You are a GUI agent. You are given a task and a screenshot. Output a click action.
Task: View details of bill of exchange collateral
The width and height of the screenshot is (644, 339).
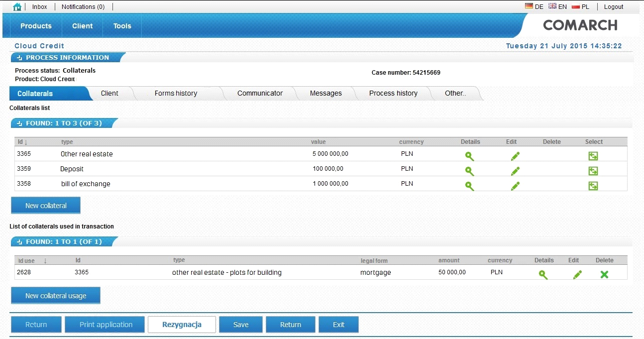(x=469, y=186)
